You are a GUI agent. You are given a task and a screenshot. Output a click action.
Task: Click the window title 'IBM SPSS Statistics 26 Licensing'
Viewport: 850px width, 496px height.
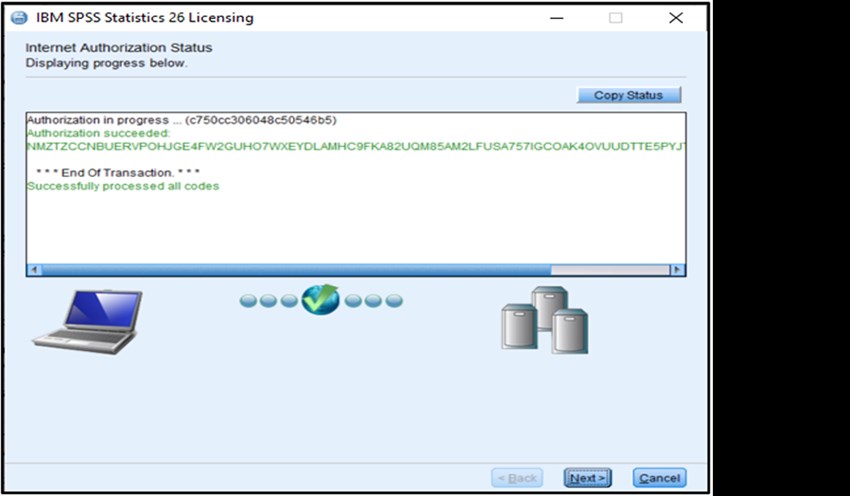145,17
